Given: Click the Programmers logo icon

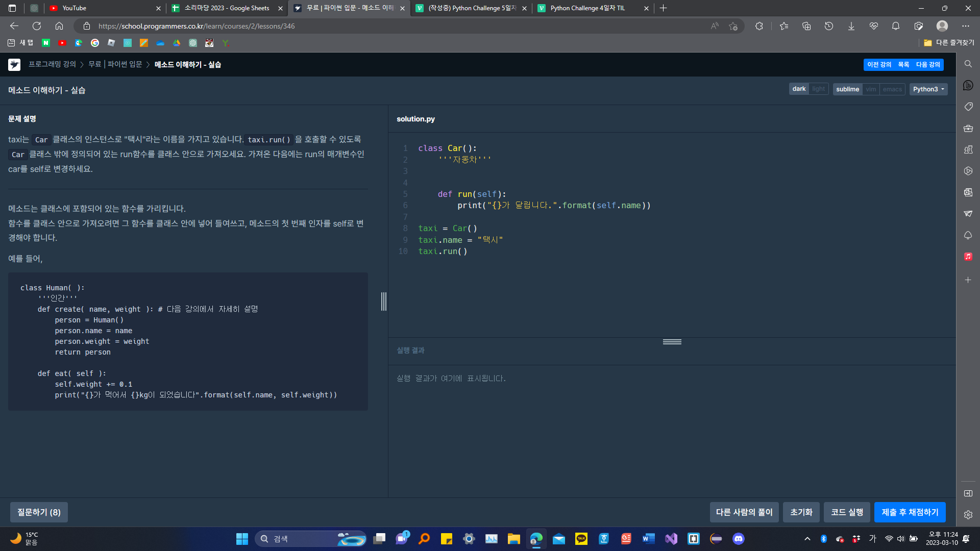Looking at the screenshot, I should (x=14, y=65).
